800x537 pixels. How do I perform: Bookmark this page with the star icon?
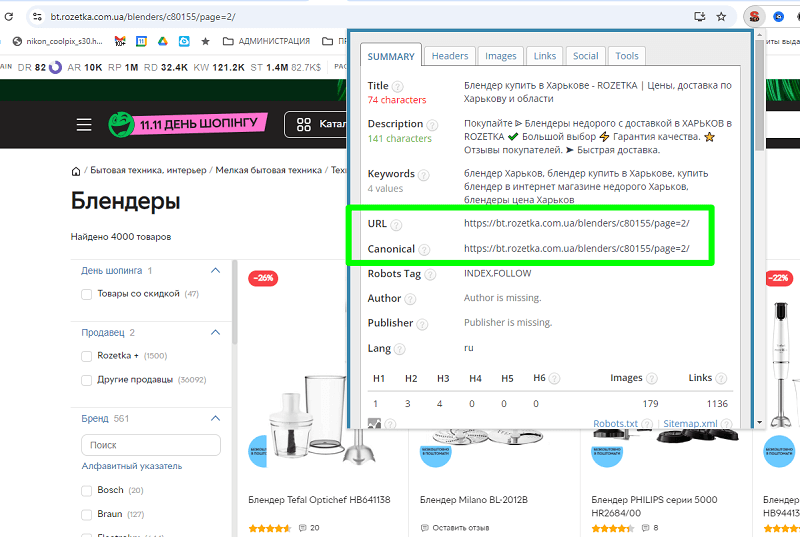click(x=721, y=16)
